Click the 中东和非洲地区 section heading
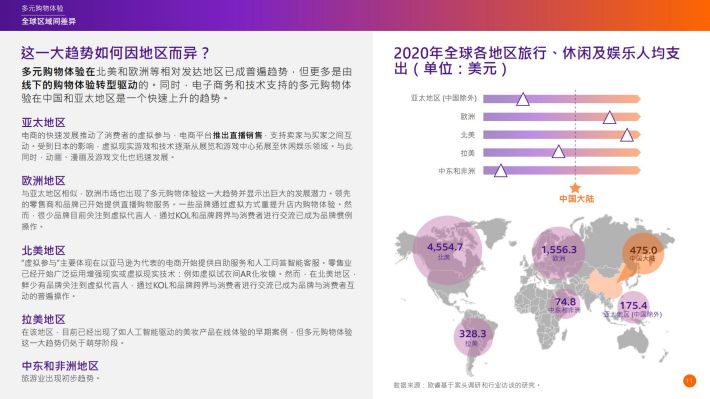Viewport: 710px width, 399px height. (x=60, y=366)
